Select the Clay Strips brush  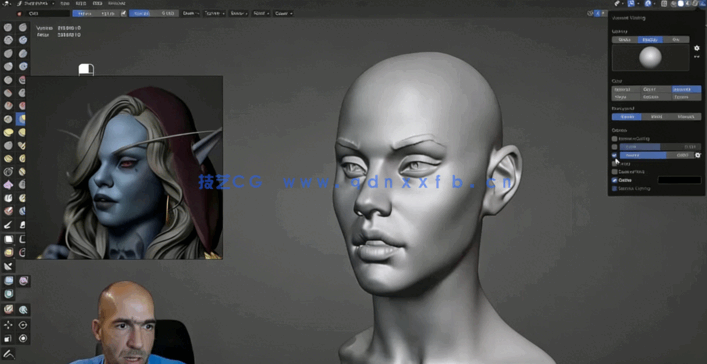pos(23,40)
